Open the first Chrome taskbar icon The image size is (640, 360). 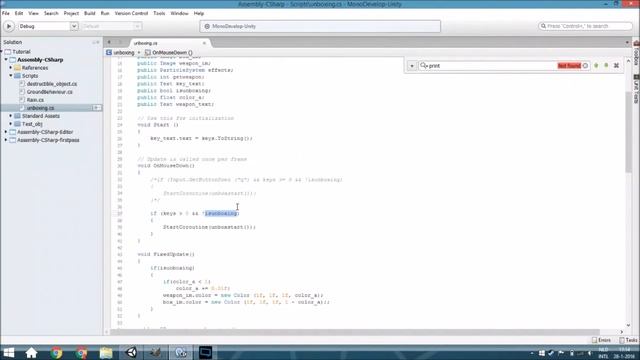click(56, 353)
